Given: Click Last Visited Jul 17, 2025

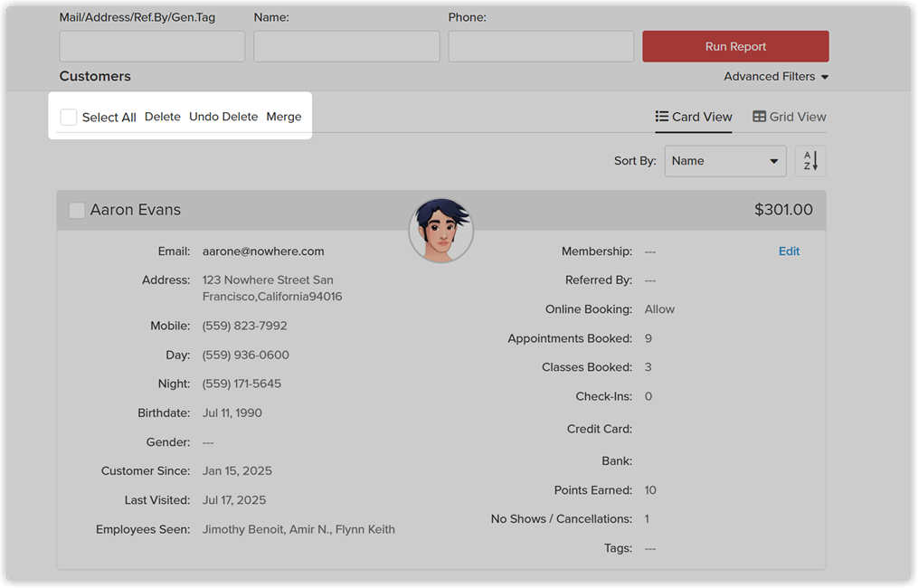Looking at the screenshot, I should pos(234,500).
